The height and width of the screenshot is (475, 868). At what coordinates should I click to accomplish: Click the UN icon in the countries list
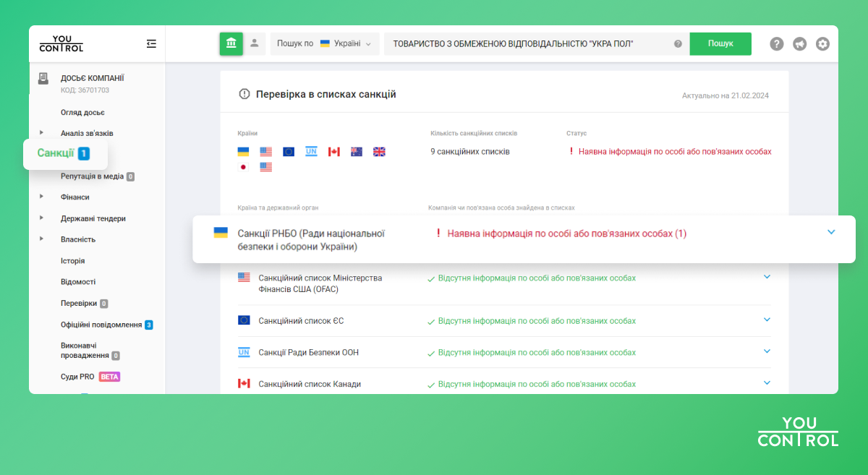tap(311, 151)
